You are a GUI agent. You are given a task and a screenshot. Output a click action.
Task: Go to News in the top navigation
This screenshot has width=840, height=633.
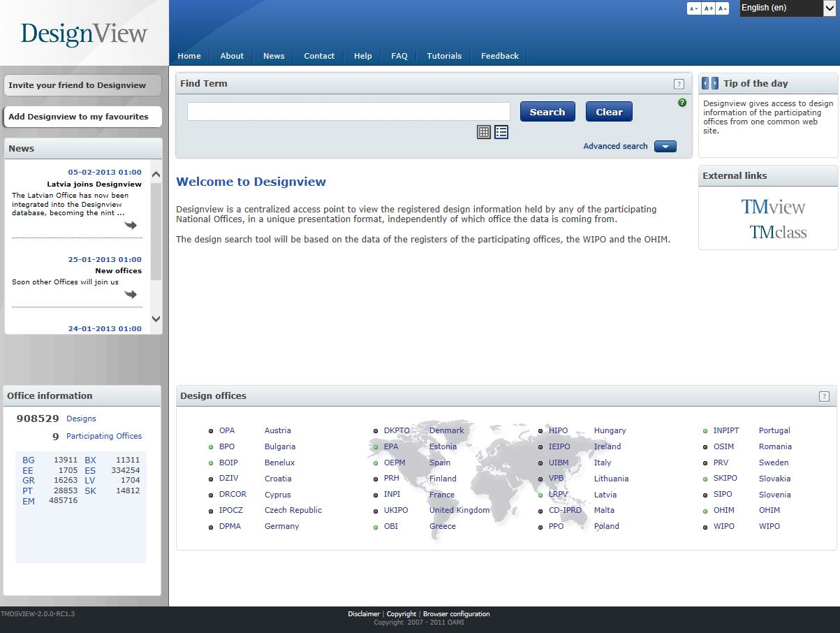click(x=274, y=56)
